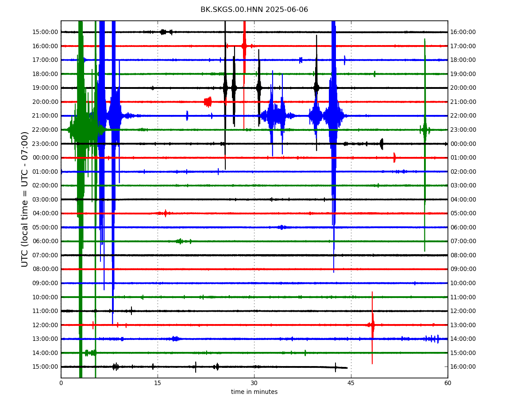Click the vertical UTC local time axis title
The width and height of the screenshot is (509, 420).
click(x=25, y=199)
